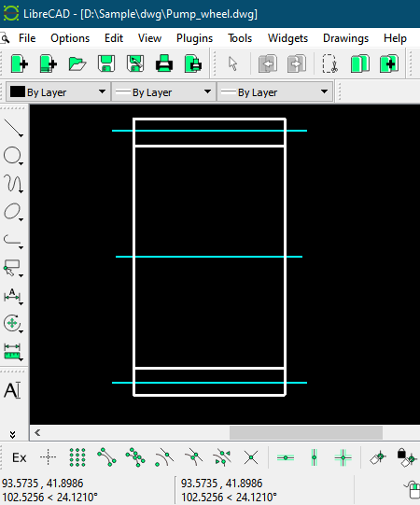420x505 pixels.
Task: Click the bottom cyan centerline in drawing
Action: [209, 383]
